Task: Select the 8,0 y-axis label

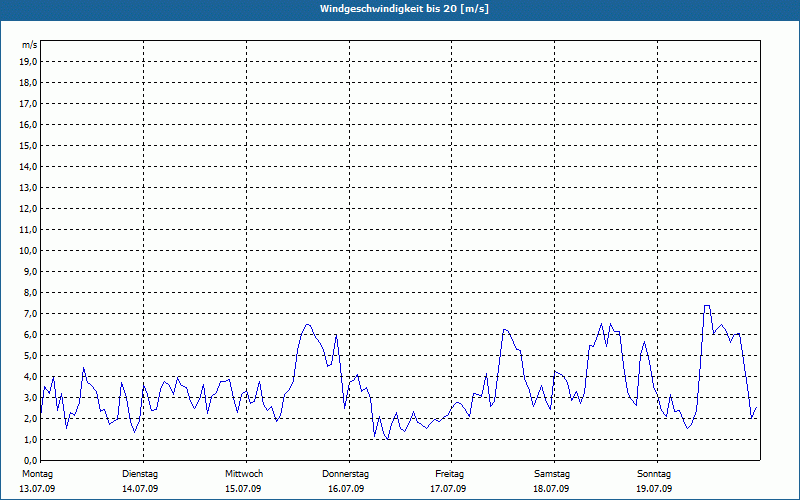Action: [30, 293]
